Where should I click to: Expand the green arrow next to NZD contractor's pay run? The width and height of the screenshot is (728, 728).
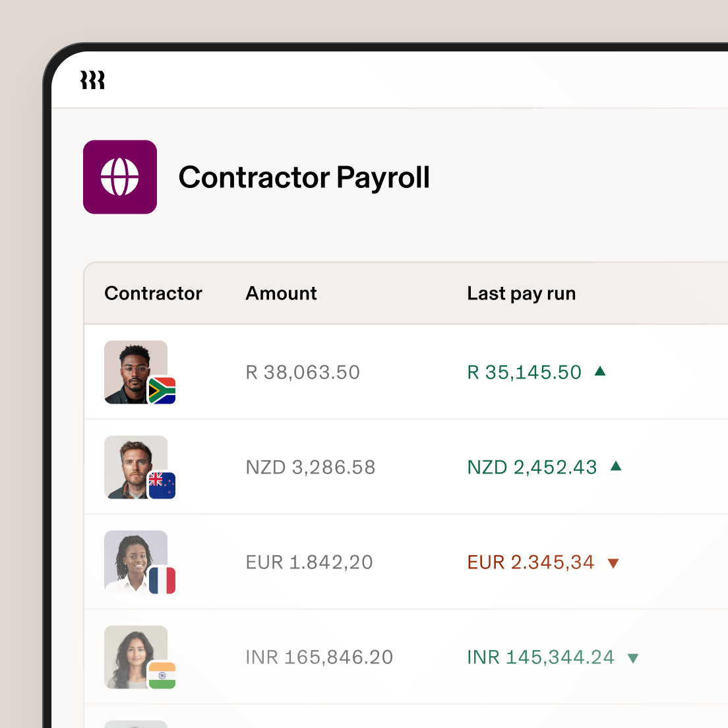[x=616, y=466]
